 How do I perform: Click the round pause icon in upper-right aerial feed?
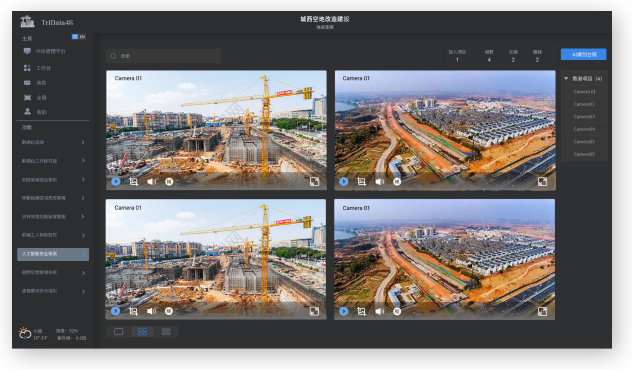coord(397,182)
